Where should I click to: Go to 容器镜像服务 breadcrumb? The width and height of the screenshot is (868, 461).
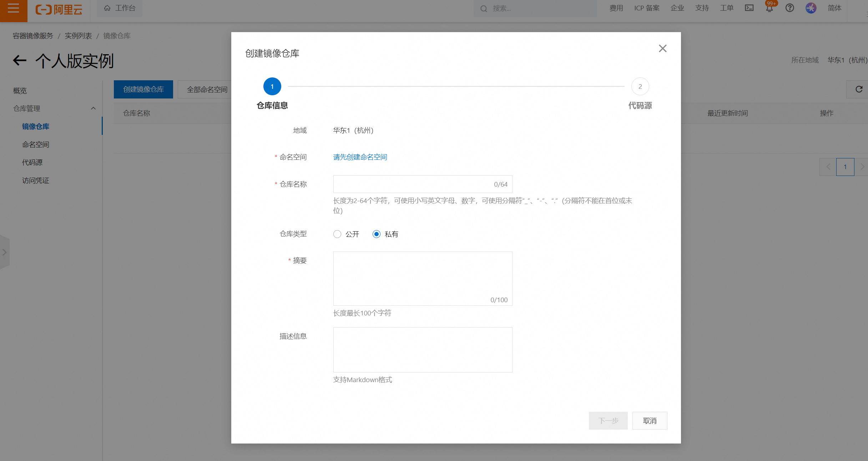coord(33,36)
